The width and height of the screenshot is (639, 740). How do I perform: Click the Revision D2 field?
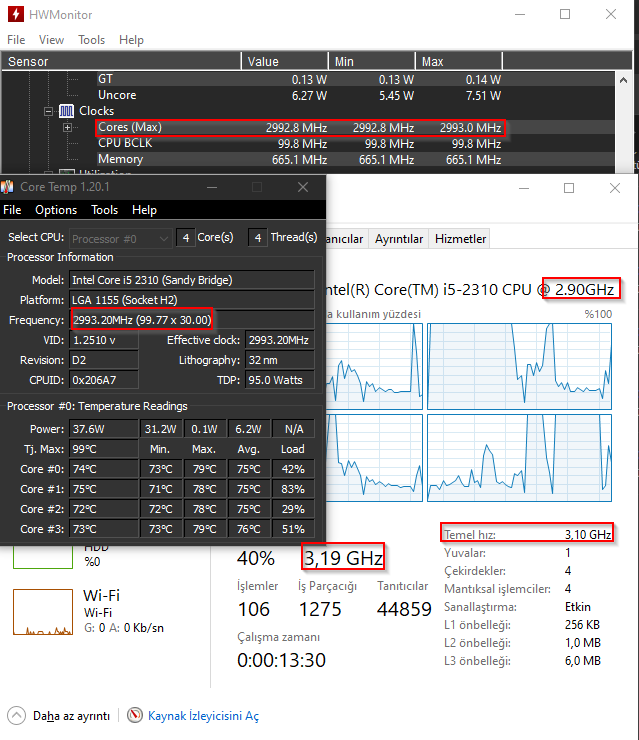(x=104, y=360)
